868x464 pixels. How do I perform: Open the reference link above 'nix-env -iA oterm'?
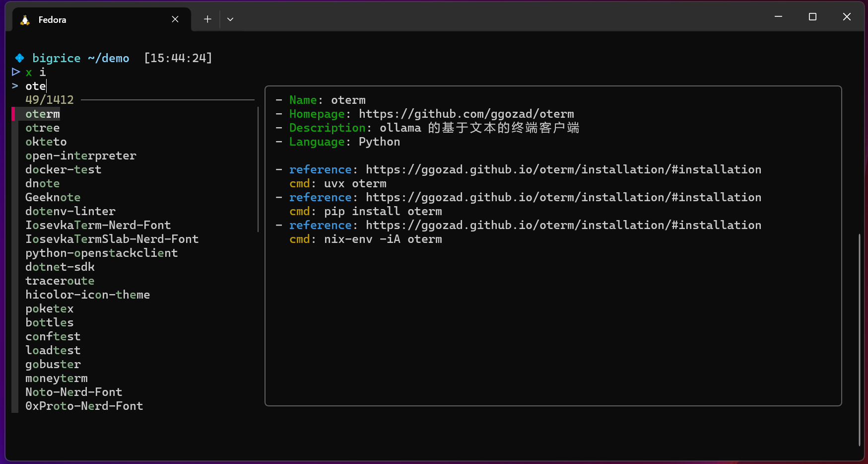pos(564,225)
